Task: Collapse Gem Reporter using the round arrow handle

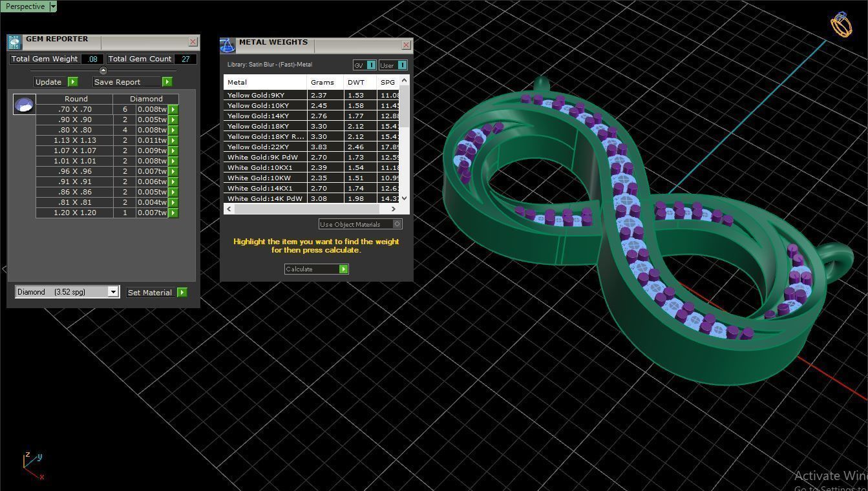Action: pos(103,70)
